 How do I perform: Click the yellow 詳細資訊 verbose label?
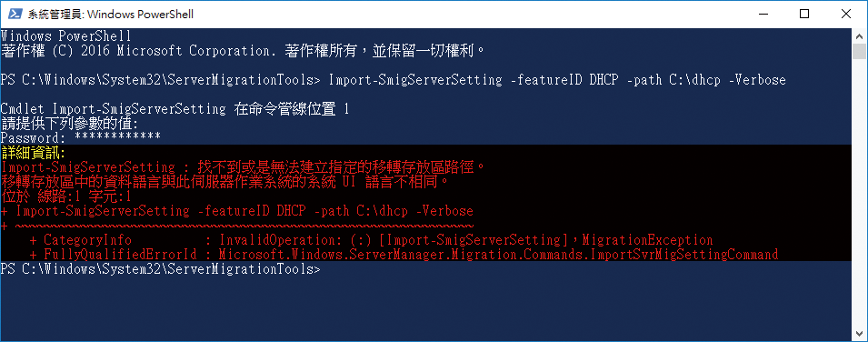(34, 153)
